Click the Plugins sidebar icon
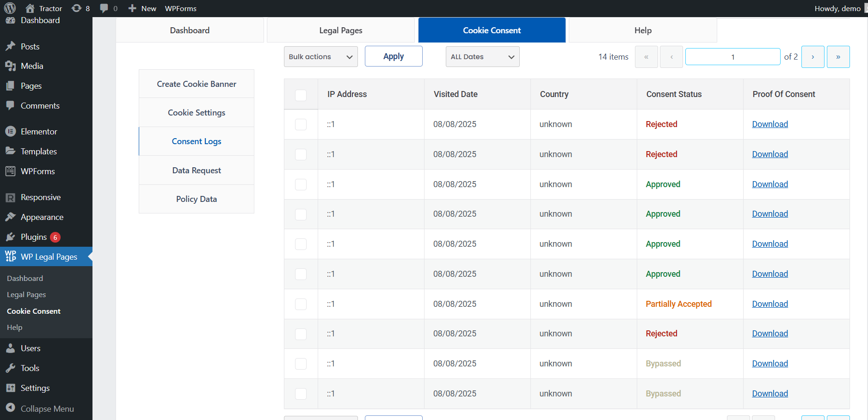868x420 pixels. tap(10, 237)
